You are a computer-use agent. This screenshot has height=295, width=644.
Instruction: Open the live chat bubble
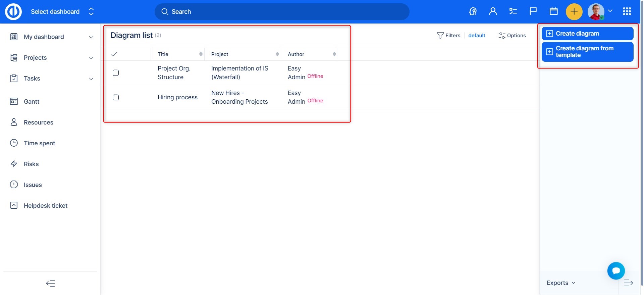(616, 271)
